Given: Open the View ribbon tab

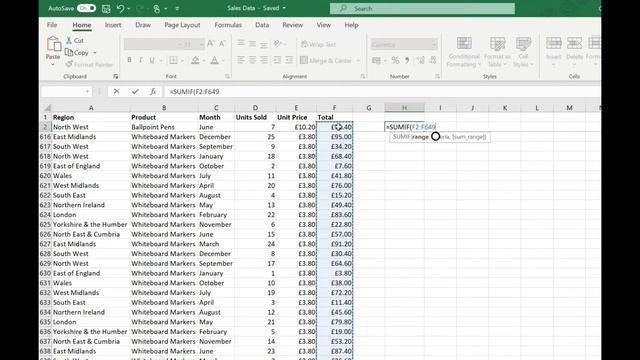Looking at the screenshot, I should (324, 25).
